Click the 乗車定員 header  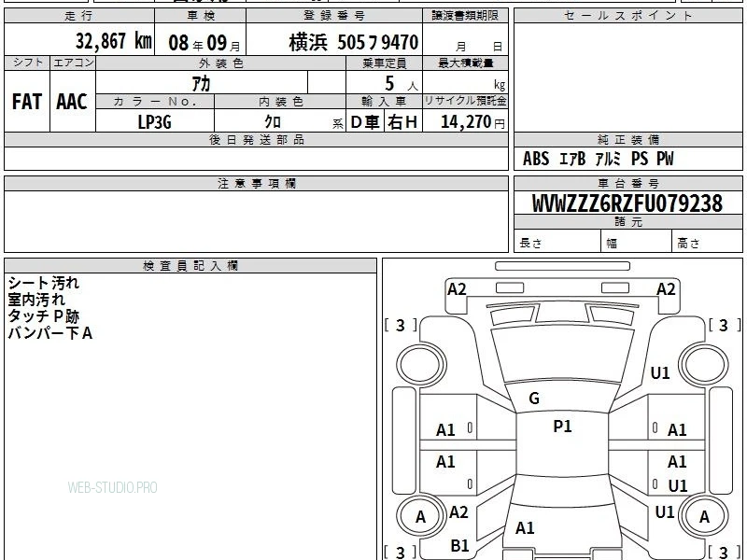384,63
